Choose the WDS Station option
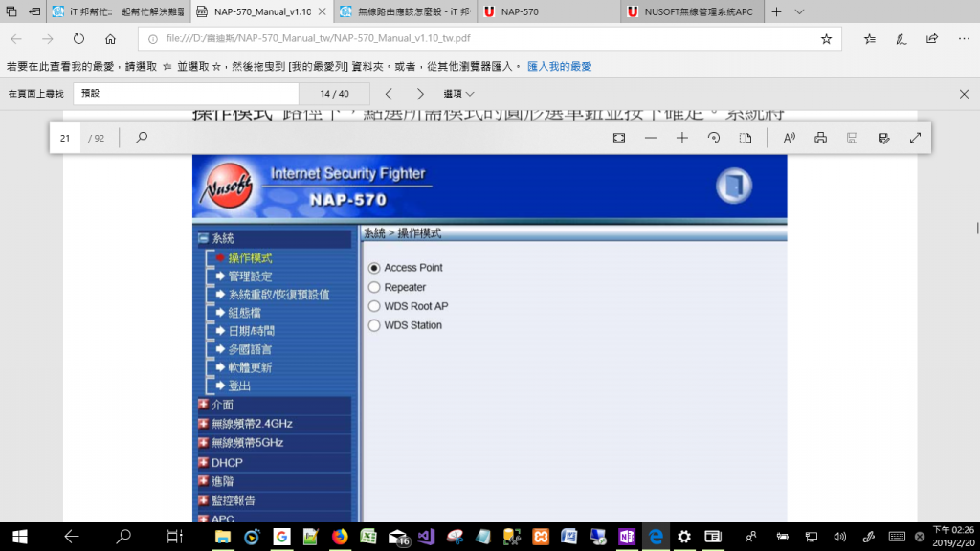Screen dimensions: 980x551 pyautogui.click(x=374, y=325)
